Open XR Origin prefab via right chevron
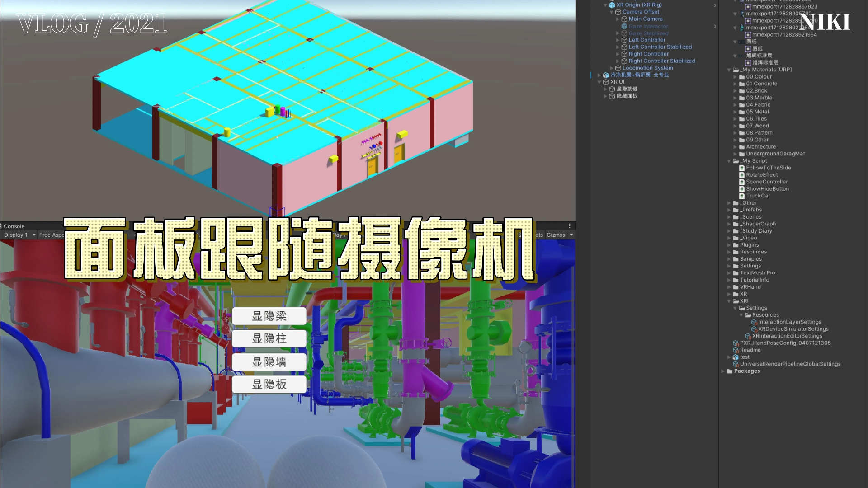Image resolution: width=868 pixels, height=488 pixels. point(715,5)
